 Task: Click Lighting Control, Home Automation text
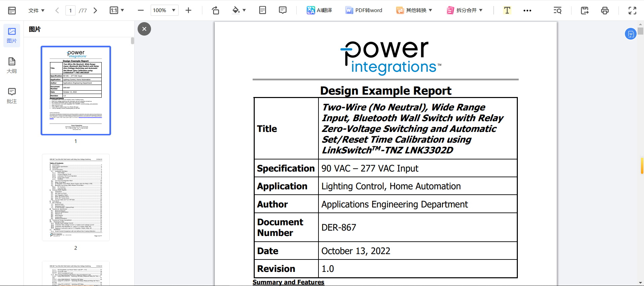(391, 186)
